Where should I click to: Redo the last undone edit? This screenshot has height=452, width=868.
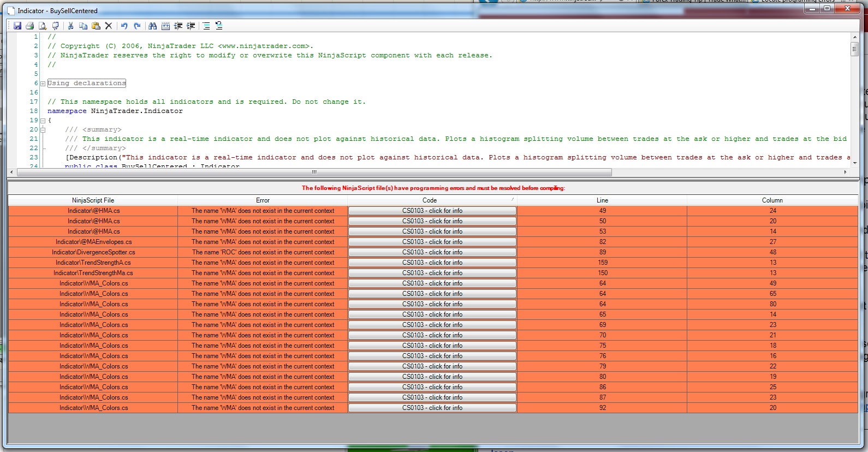(137, 26)
